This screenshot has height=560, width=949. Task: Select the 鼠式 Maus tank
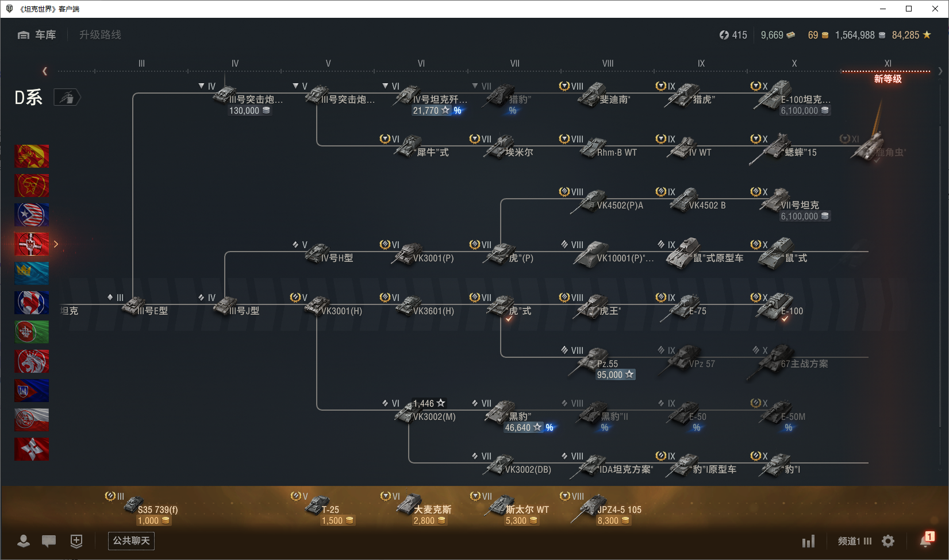pos(782,254)
